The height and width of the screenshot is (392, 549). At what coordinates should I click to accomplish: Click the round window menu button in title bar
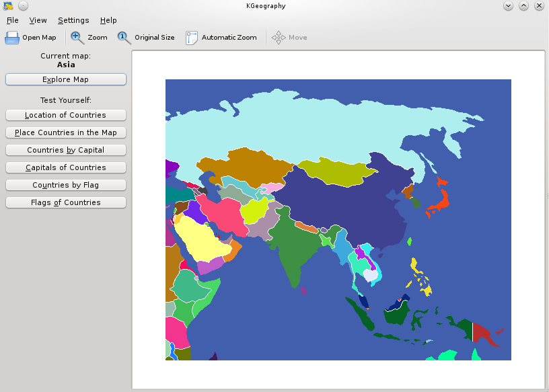[23, 5]
